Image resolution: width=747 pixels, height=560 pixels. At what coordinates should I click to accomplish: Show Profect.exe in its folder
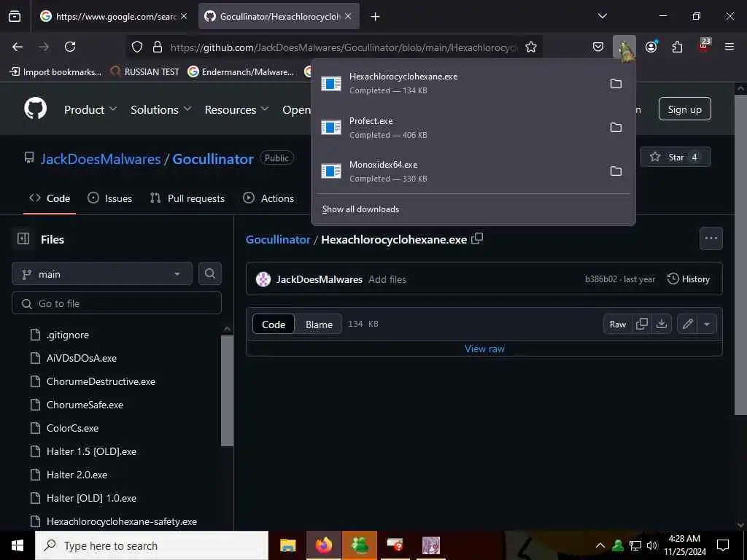616,127
